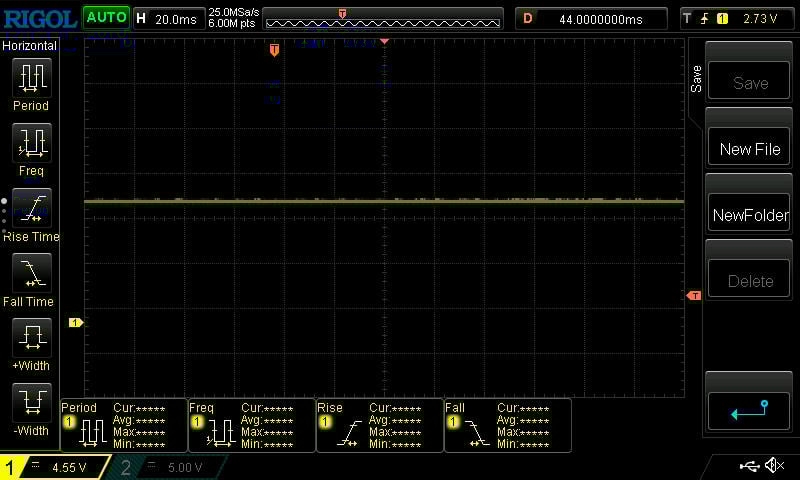Screen dimensions: 800x480
Task: Click the NewFolder button
Action: coord(749,215)
